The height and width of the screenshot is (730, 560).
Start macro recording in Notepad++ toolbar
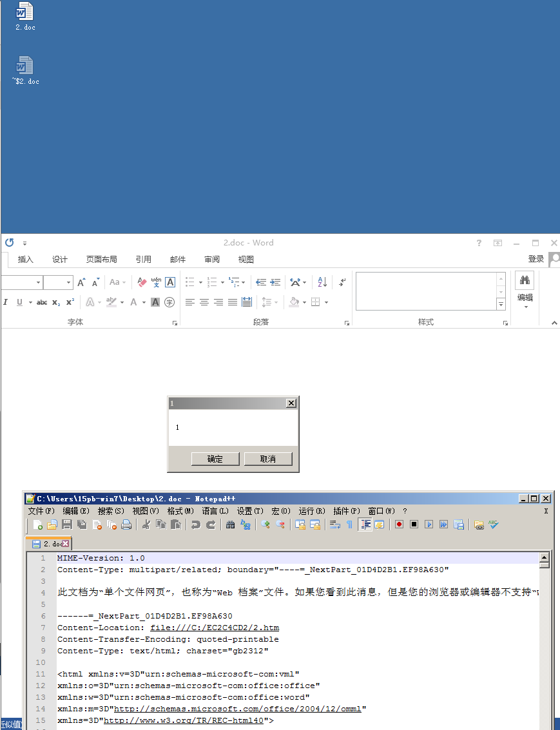click(399, 524)
